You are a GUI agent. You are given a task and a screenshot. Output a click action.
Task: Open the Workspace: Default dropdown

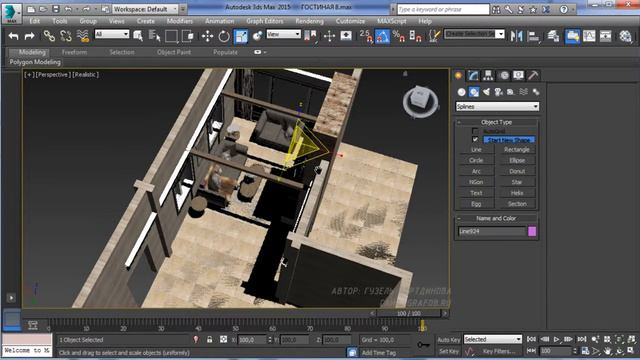[145, 9]
